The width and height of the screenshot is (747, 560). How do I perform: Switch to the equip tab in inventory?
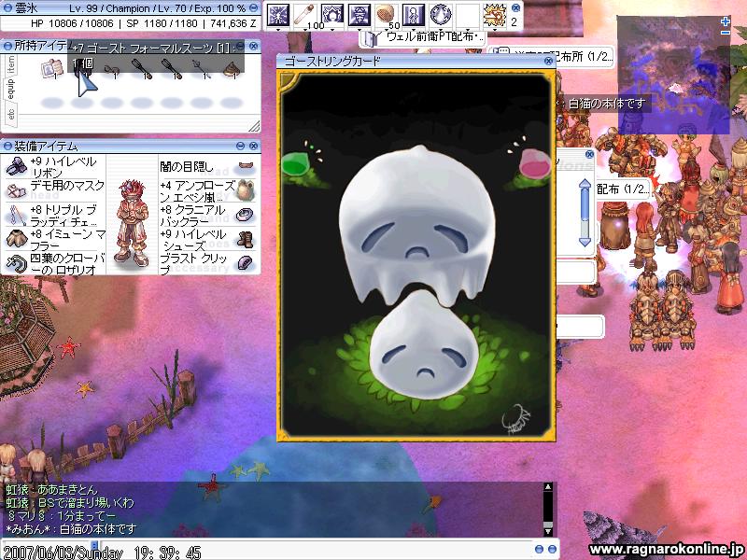coord(10,91)
